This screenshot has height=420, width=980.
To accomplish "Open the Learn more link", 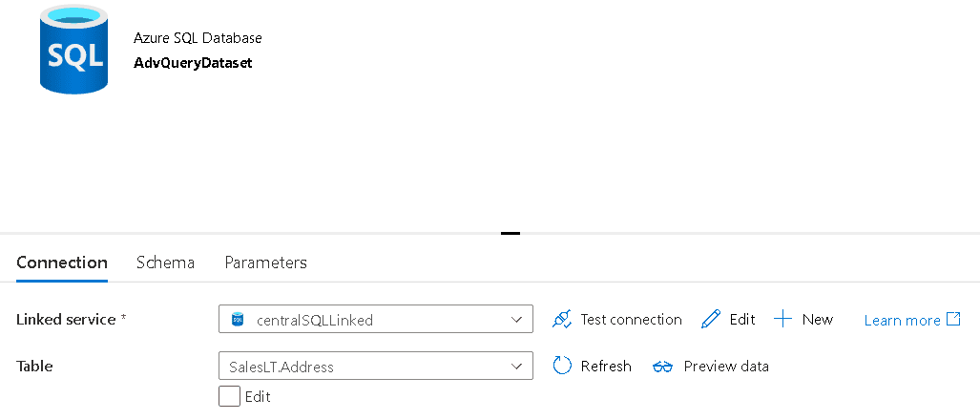I will click(x=902, y=321).
